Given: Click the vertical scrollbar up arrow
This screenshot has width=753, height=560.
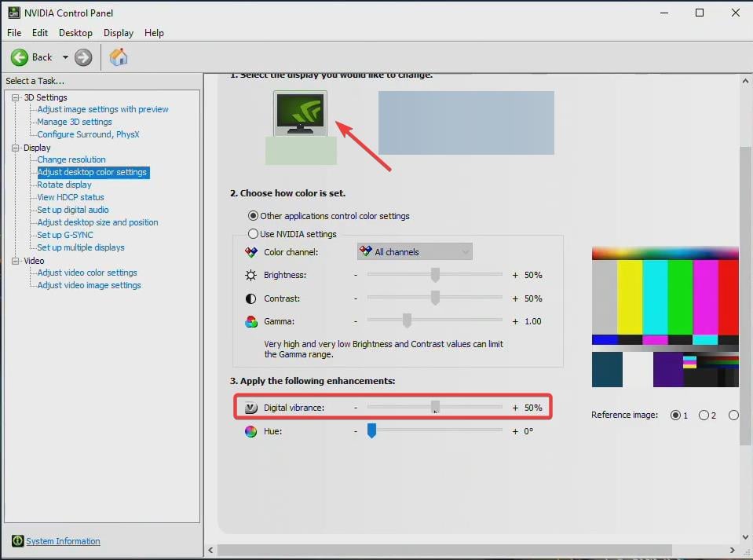Looking at the screenshot, I should pos(745,81).
